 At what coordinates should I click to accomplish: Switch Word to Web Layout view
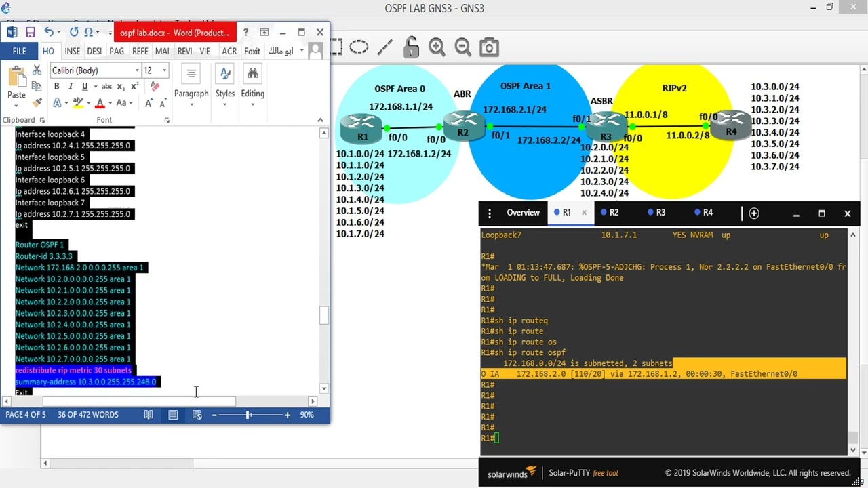pos(197,415)
